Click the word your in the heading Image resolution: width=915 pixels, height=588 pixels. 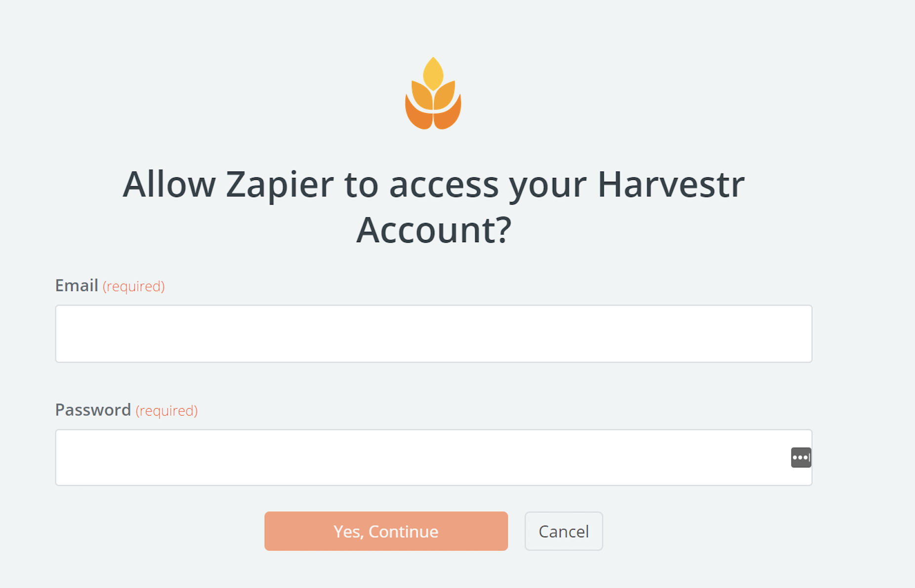pos(548,188)
